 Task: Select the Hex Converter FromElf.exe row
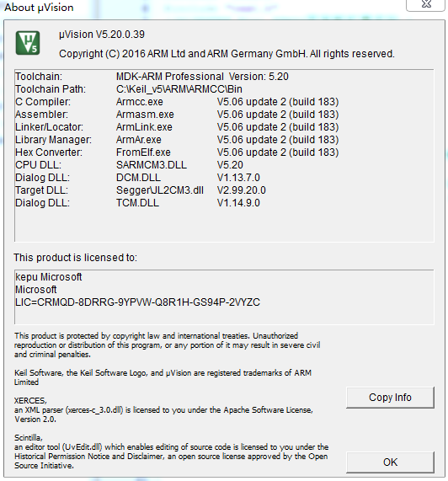click(177, 152)
